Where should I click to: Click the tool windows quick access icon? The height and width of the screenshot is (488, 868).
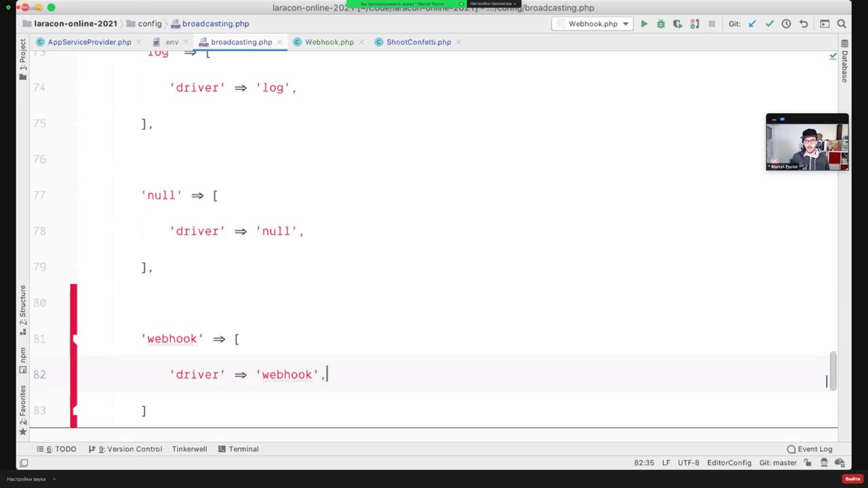click(24, 463)
